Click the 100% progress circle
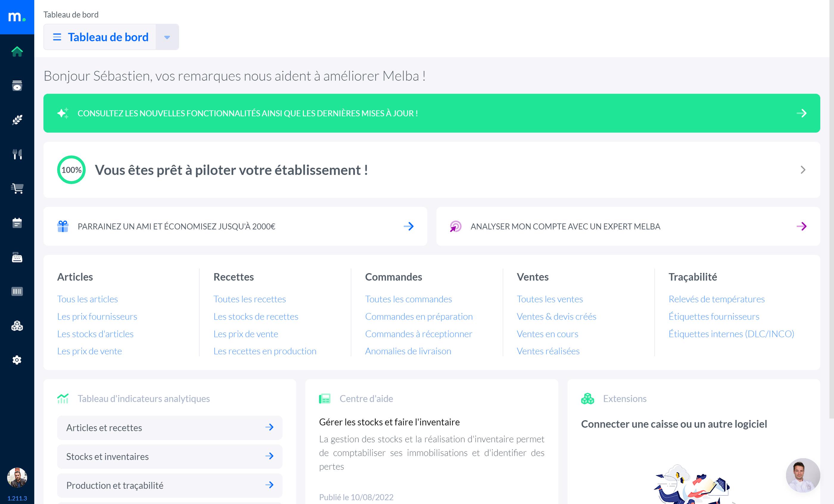 71,169
